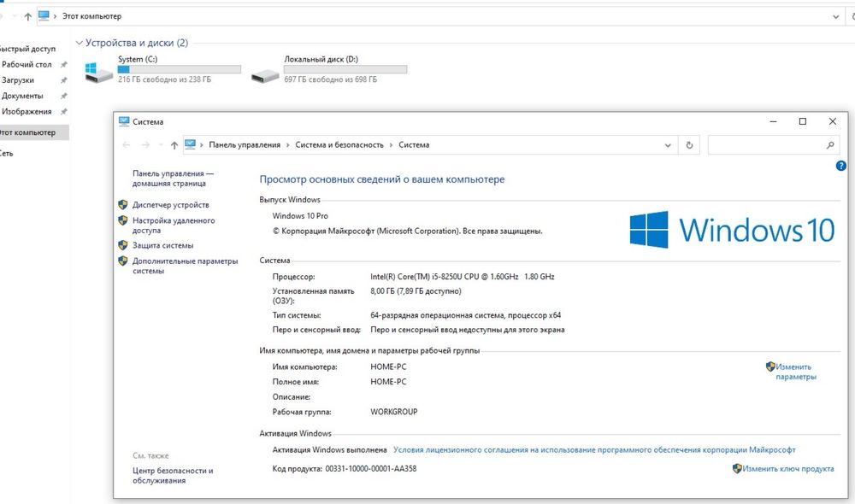
Task: Select System (C:) drive icon in Explorer
Action: click(98, 73)
